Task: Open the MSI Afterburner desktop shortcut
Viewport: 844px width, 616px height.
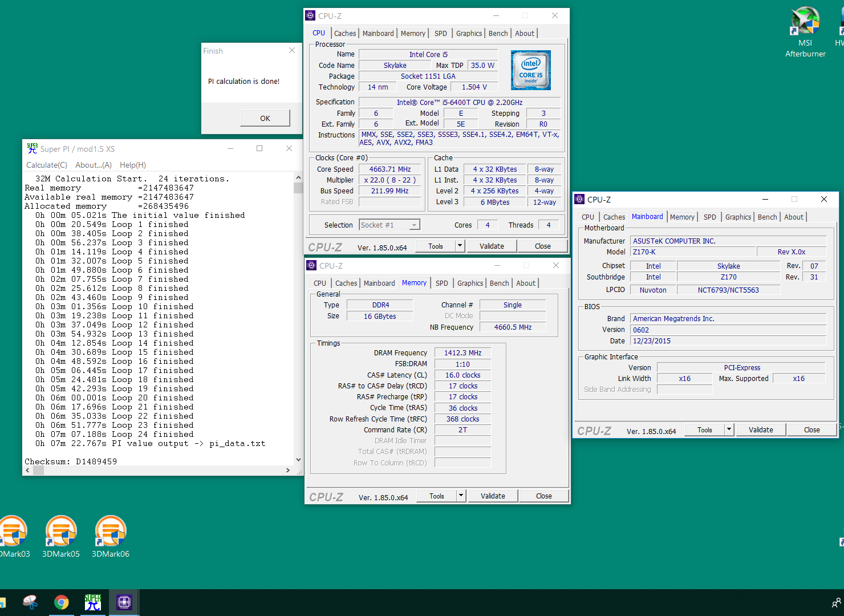Action: (x=805, y=32)
